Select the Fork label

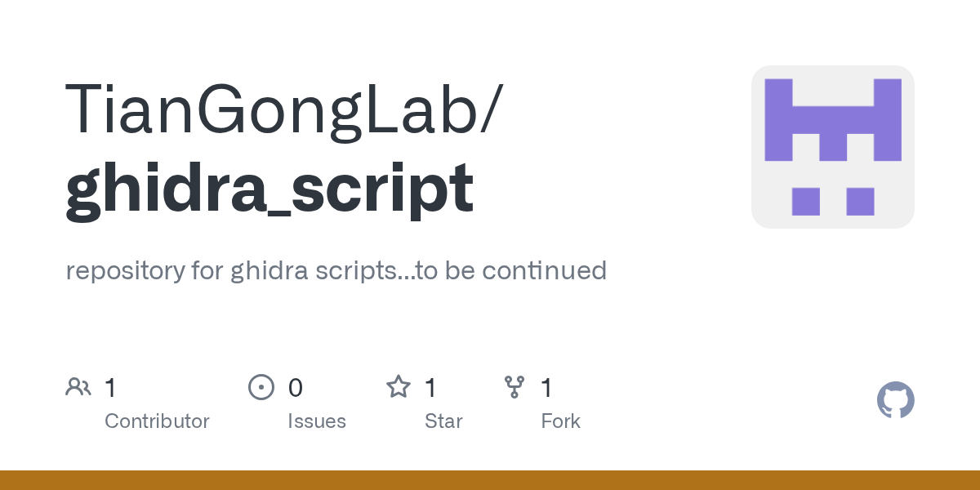560,421
